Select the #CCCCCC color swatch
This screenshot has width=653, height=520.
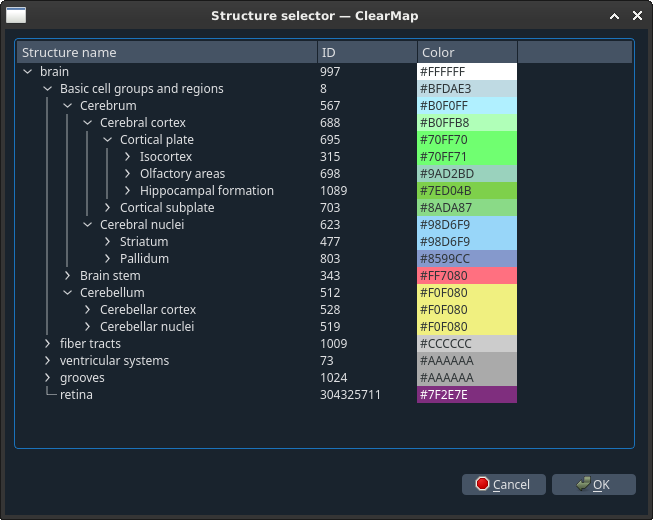tap(467, 343)
